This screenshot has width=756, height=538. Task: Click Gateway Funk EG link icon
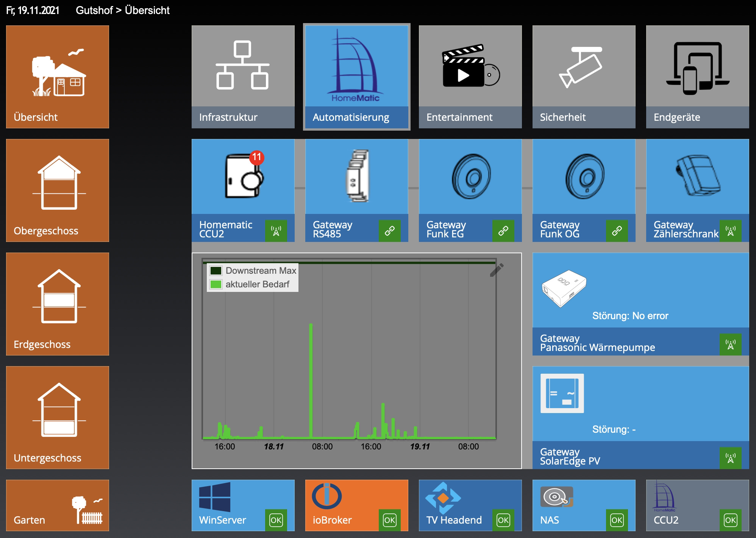click(x=503, y=231)
